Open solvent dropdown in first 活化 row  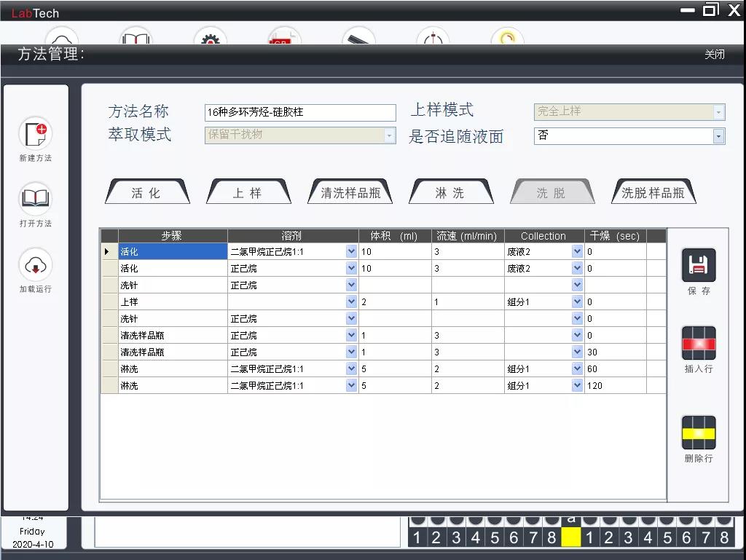(352, 252)
